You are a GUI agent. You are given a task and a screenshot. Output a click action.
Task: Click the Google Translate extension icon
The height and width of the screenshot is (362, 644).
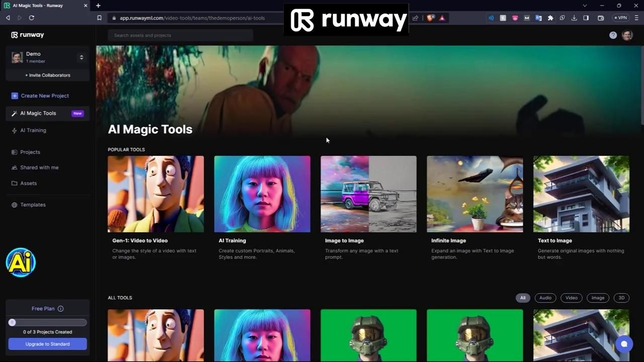538,18
